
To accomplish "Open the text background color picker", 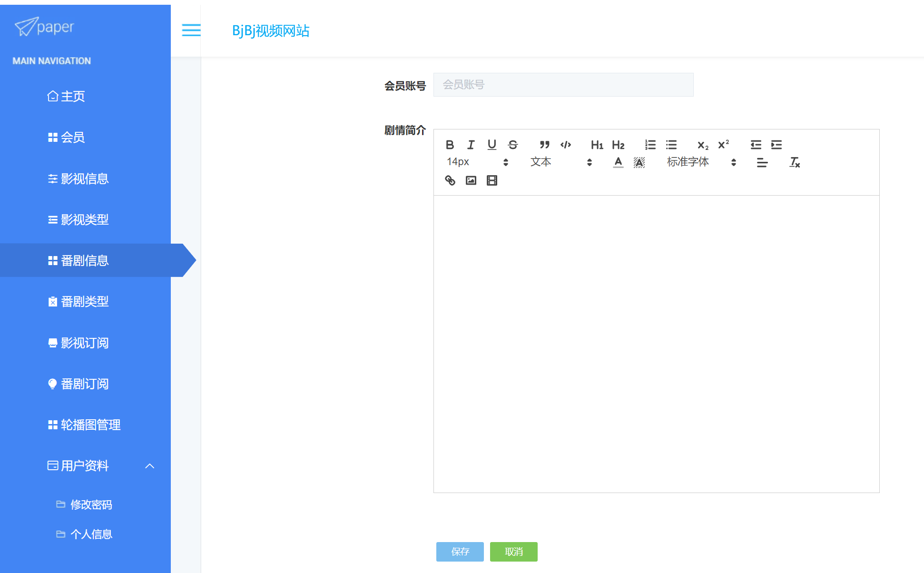I will (x=639, y=162).
